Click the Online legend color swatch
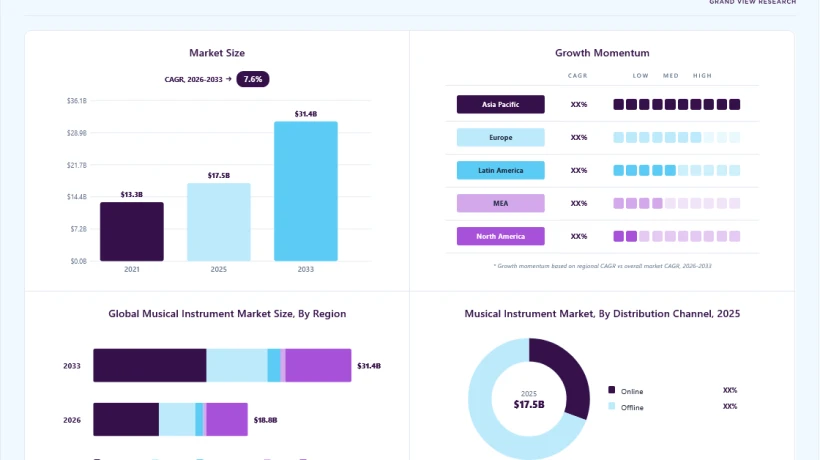820x460 pixels. 611,390
